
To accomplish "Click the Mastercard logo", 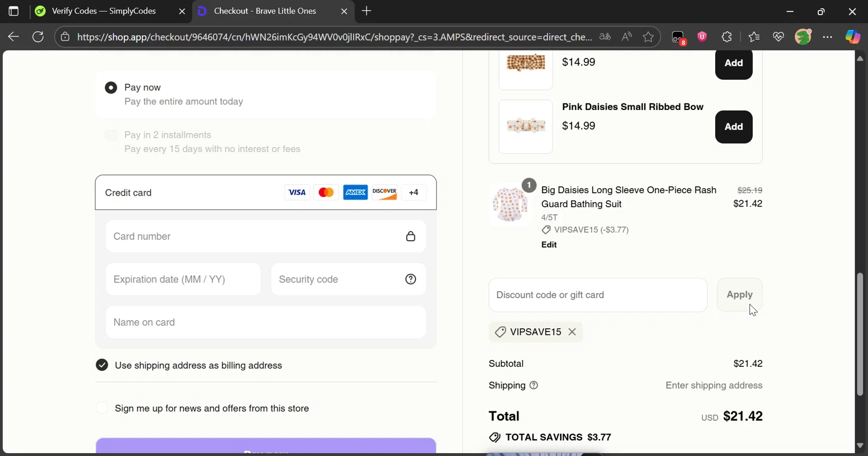I will [326, 193].
